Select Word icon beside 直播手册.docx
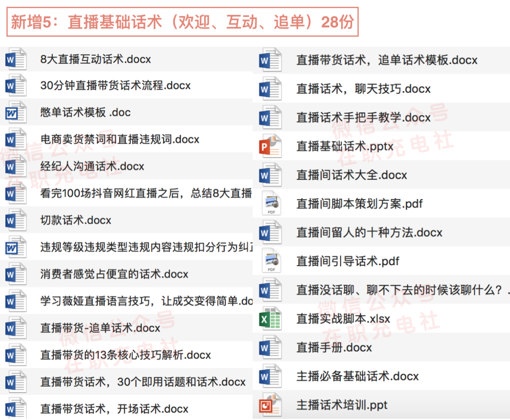This screenshot has height=420, width=510. [271, 348]
